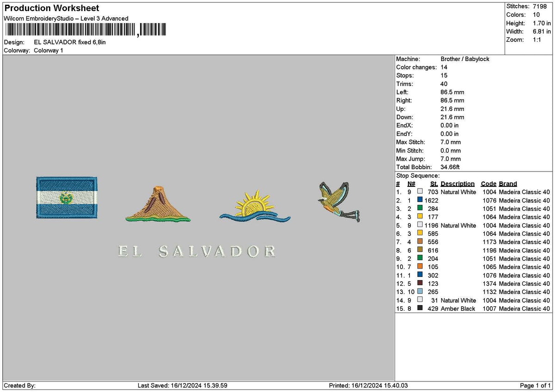
Task: Click the Created By label
Action: 19,386
